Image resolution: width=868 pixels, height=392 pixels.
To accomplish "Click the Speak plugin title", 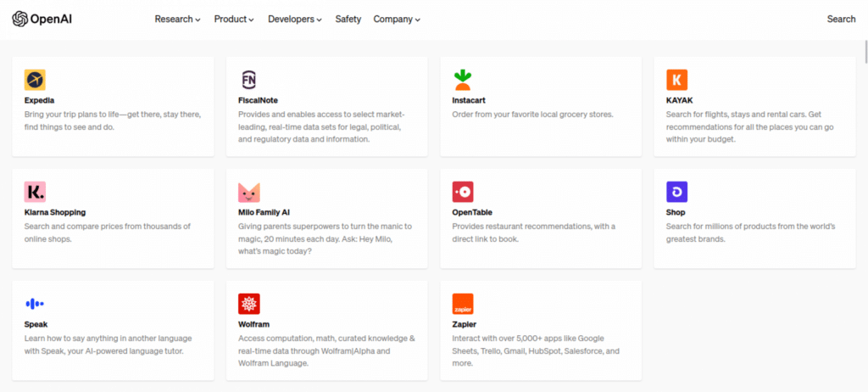I will (x=36, y=324).
